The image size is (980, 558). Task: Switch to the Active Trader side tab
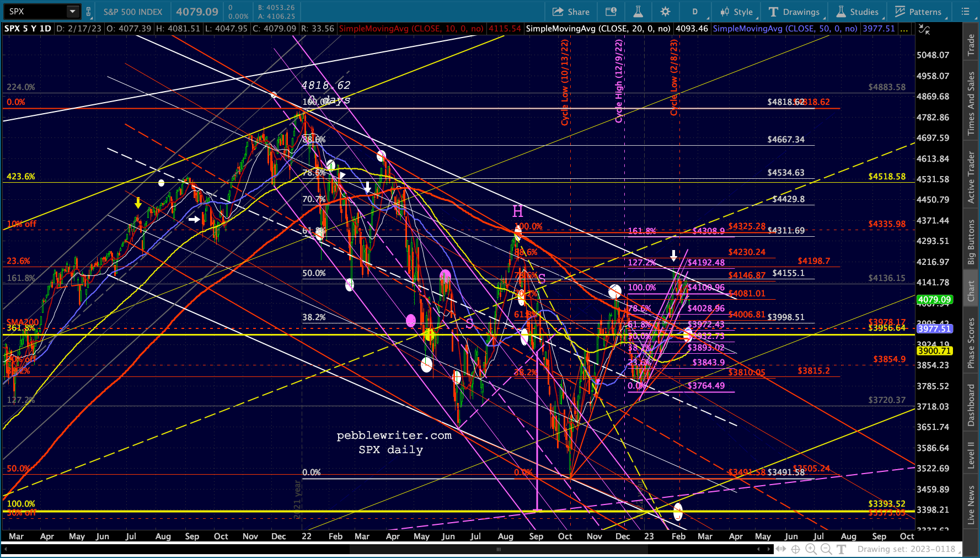tap(971, 177)
